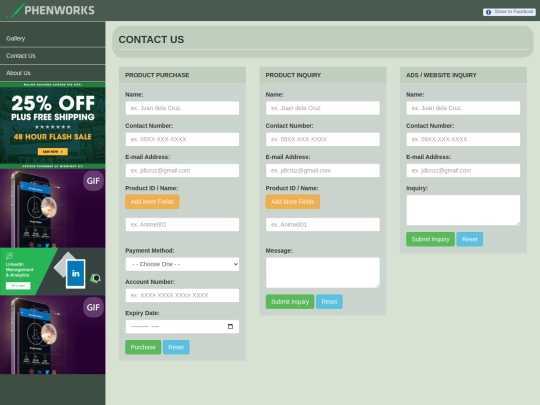Focus E-mail Address field in Product Purchase
This screenshot has height=405, width=540.
pyautogui.click(x=182, y=170)
